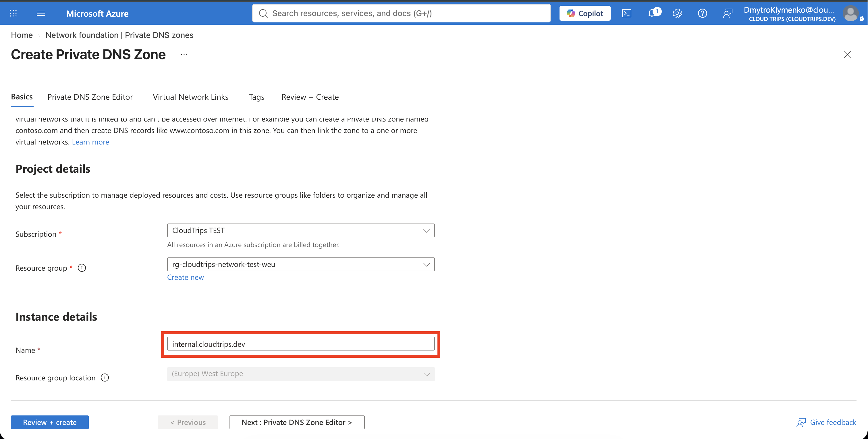Screen dimensions: 868x439
Task: Click the Subscription field label
Action: (x=36, y=234)
